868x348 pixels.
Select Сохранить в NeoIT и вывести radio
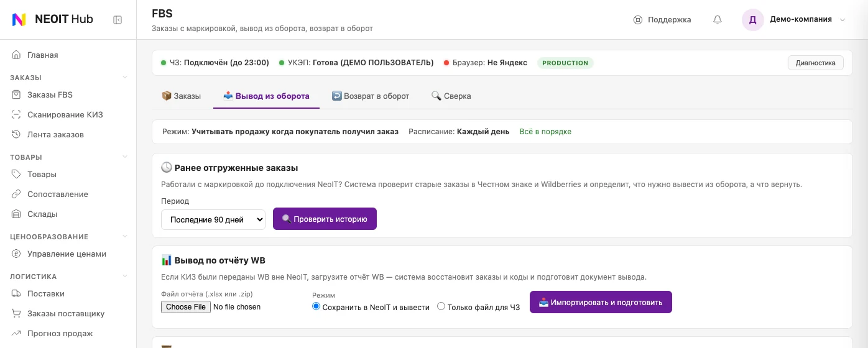(316, 306)
